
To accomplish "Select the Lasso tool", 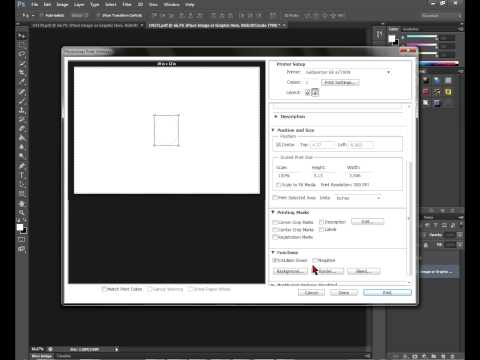I will point(22,54).
